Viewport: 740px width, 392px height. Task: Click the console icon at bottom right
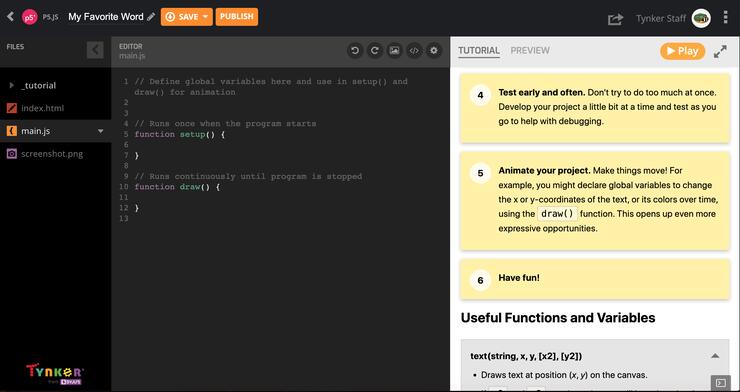(x=720, y=383)
